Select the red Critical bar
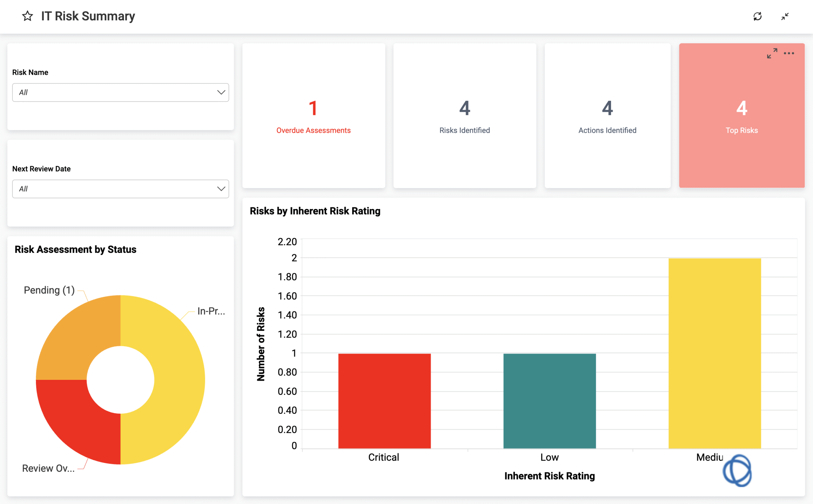 [384, 401]
